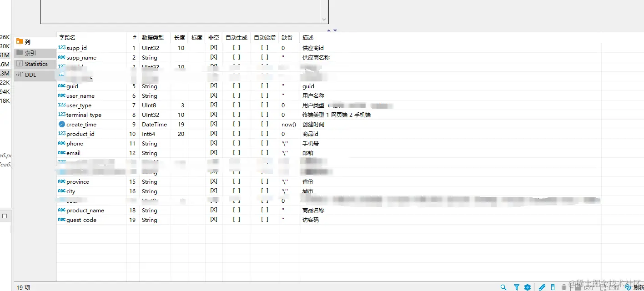Click the 19 项 status bar count
This screenshot has width=644, height=291.
click(x=23, y=287)
